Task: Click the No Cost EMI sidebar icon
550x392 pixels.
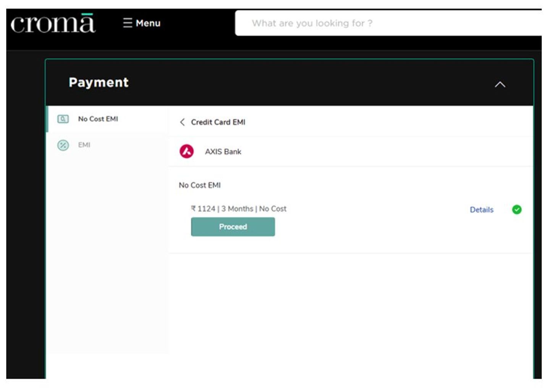Action: click(63, 119)
